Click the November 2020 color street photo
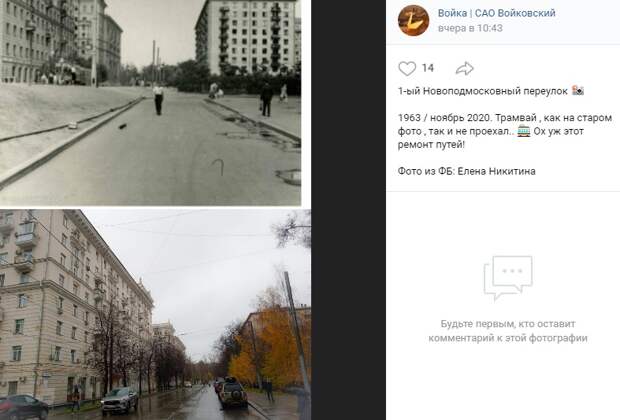 (155, 315)
